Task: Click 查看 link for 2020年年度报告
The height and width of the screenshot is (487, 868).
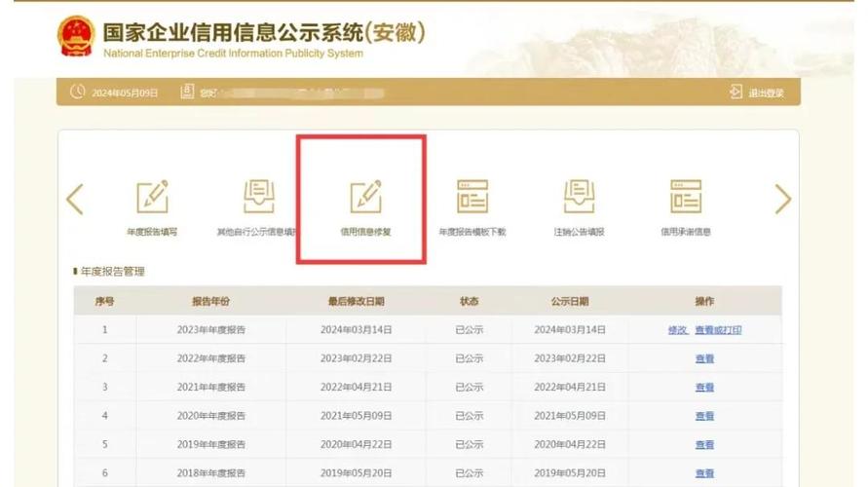Action: (x=704, y=416)
